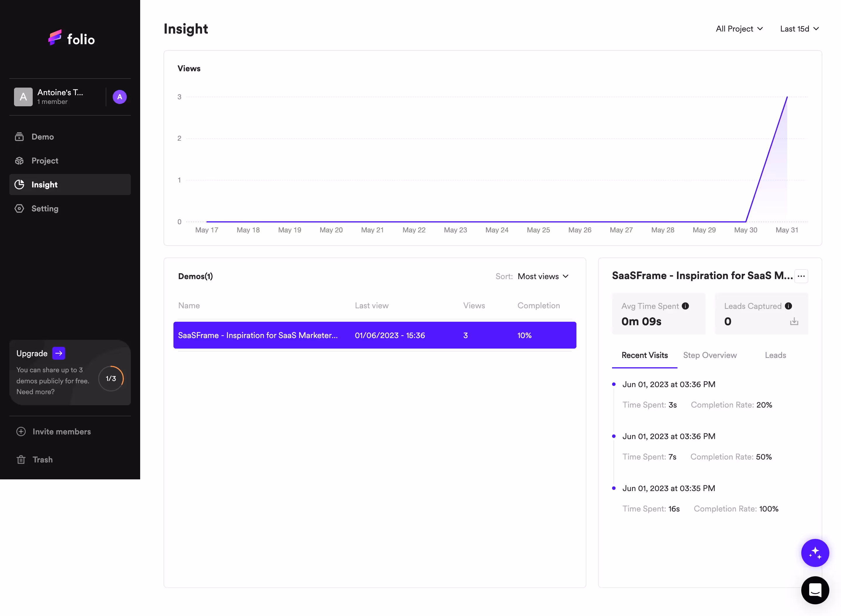This screenshot has width=841, height=616.
Task: Change the Last 15d date range
Action: 799,29
